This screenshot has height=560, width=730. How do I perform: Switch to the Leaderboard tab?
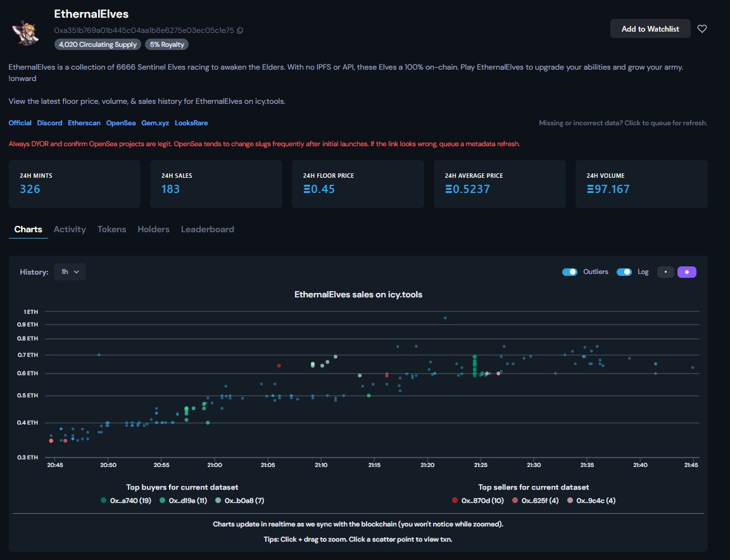[208, 229]
